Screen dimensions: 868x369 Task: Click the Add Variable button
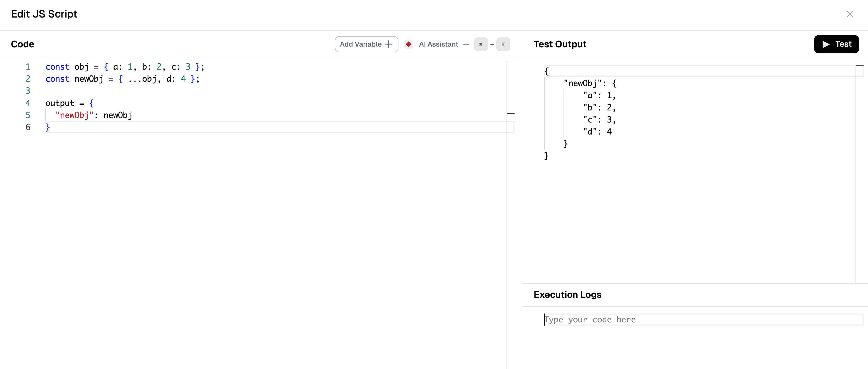click(x=366, y=44)
